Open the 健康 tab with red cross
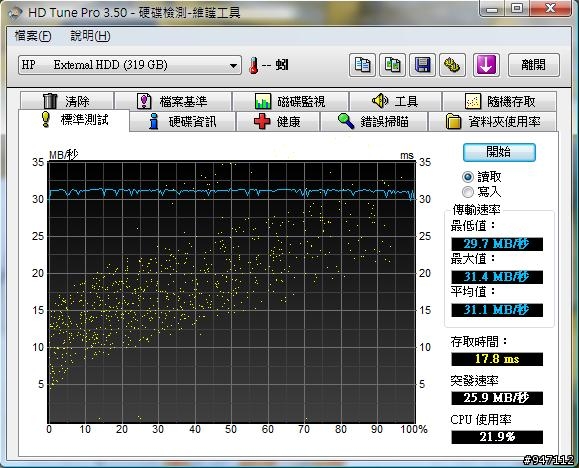The width and height of the screenshot is (579, 468). (x=278, y=121)
